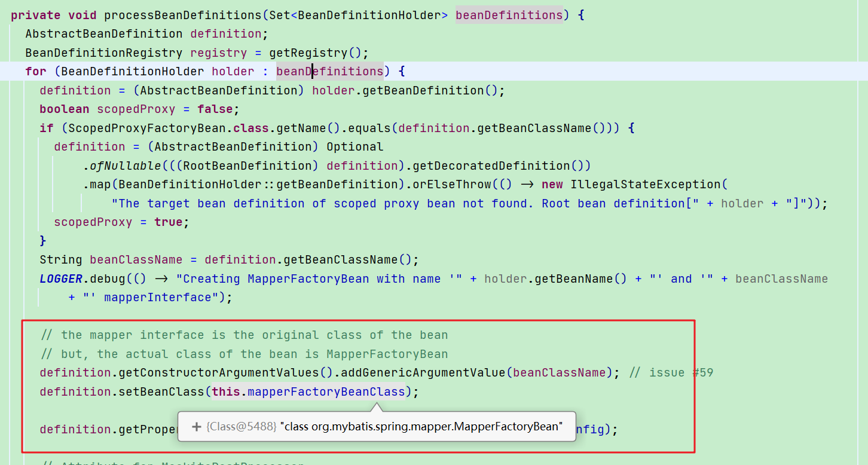Click the processBeanDefinitions method name
The width and height of the screenshot is (868, 465).
point(184,15)
